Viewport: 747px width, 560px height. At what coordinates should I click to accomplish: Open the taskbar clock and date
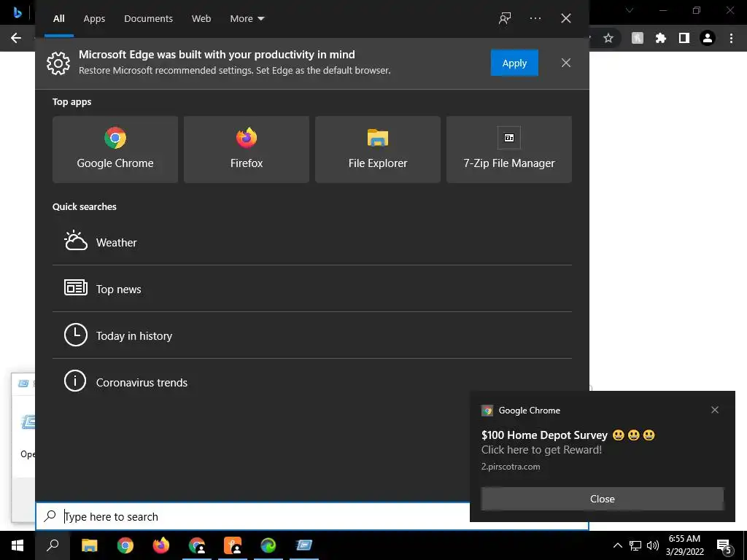[684, 545]
